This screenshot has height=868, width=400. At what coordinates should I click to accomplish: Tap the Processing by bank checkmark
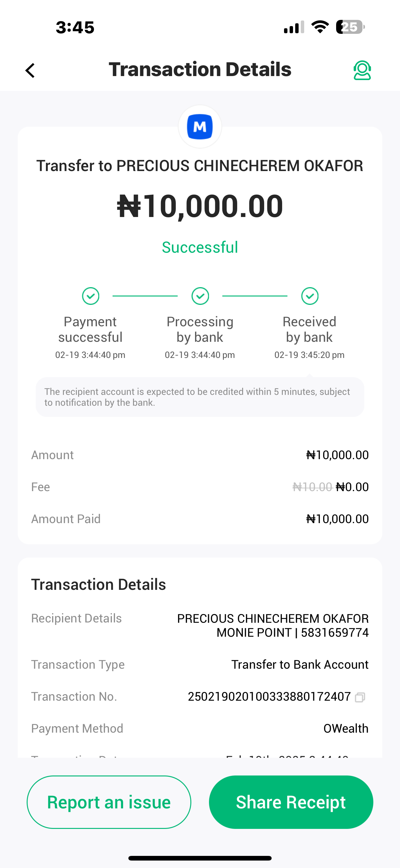click(200, 296)
